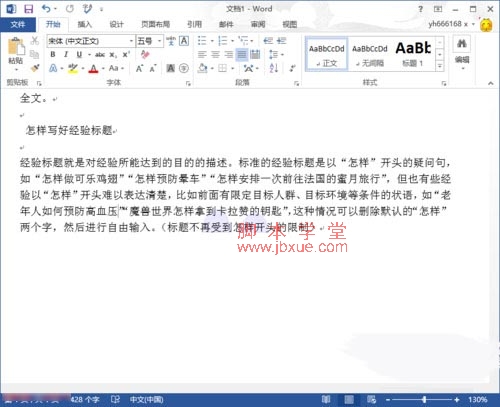The height and width of the screenshot is (407, 500).
Task: Open the 文件 File tab
Action: (18, 24)
